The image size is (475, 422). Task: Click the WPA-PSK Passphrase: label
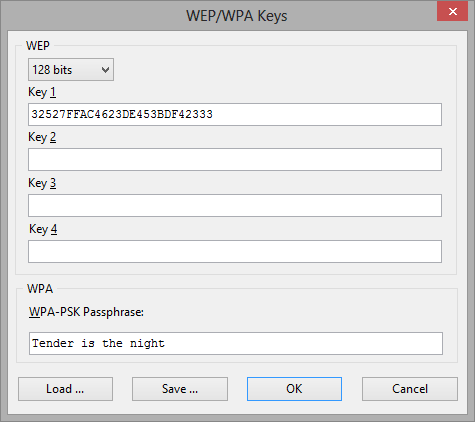[86, 312]
